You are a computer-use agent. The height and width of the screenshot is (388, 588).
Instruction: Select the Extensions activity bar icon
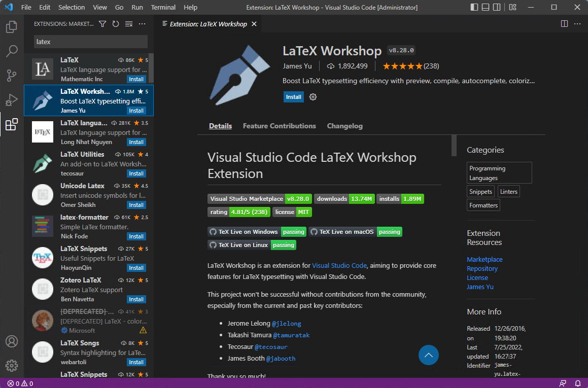[x=11, y=124]
